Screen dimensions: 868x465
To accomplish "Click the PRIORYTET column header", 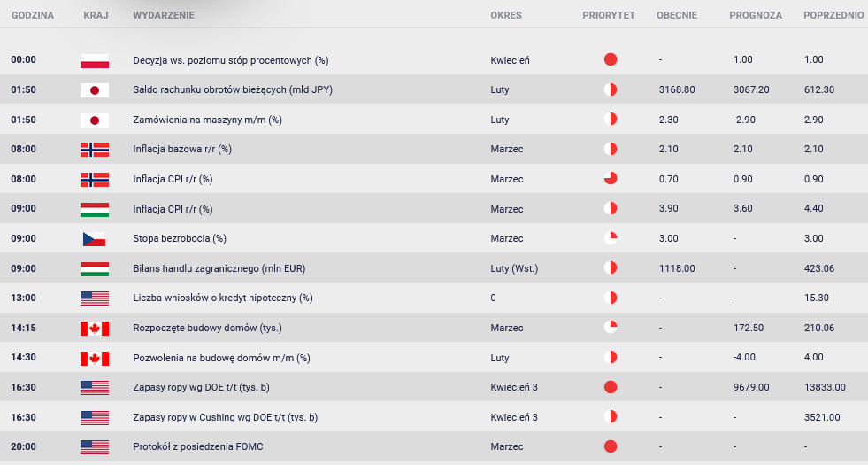I will tap(609, 16).
